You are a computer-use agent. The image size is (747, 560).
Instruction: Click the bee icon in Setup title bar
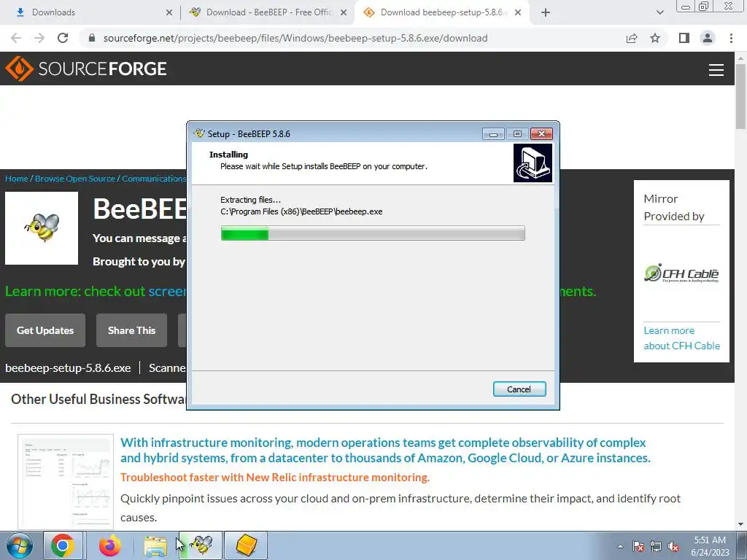[199, 134]
